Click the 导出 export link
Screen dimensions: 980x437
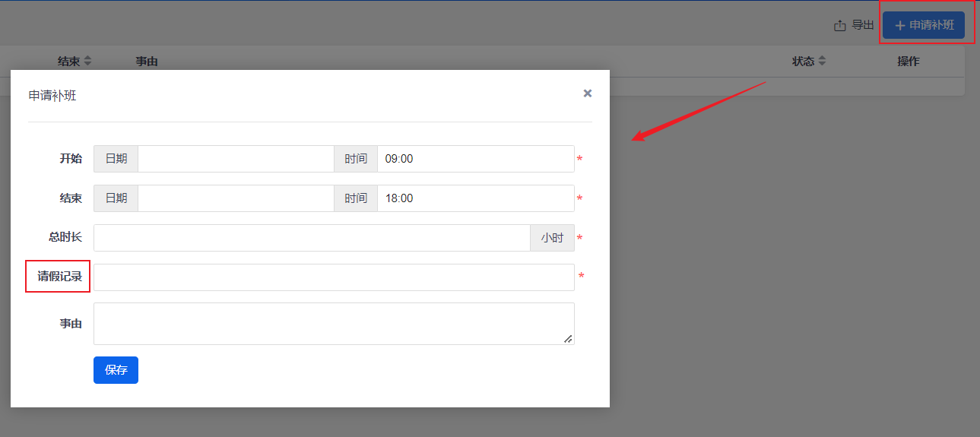(862, 25)
